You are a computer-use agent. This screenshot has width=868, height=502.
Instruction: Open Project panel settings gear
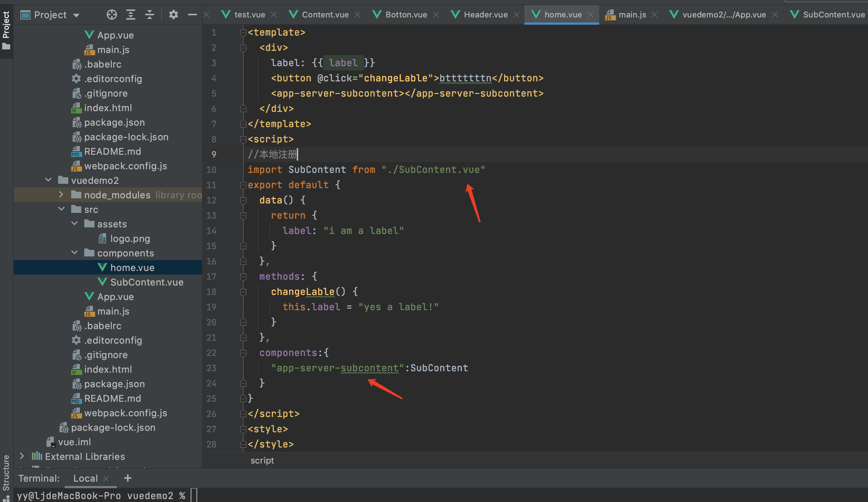coord(173,15)
